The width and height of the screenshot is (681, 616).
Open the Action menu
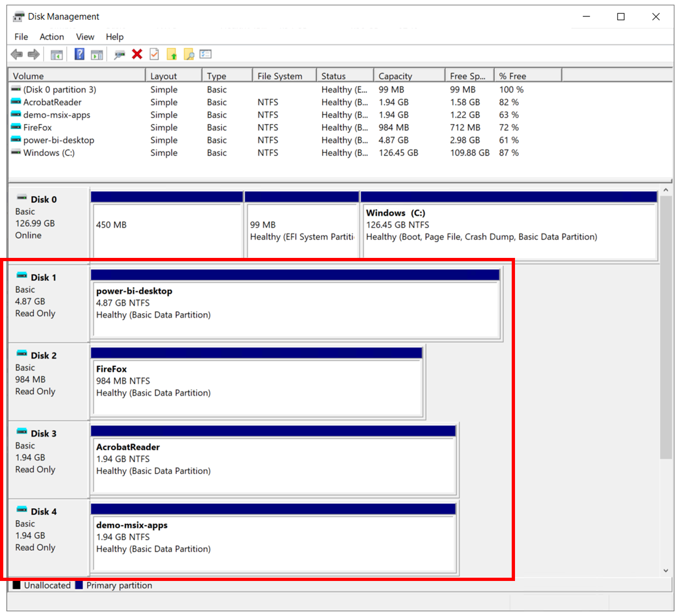(51, 37)
